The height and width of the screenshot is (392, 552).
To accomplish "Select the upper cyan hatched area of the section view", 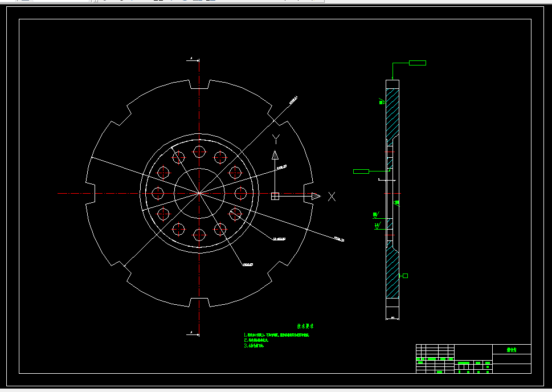I will 392,115.
